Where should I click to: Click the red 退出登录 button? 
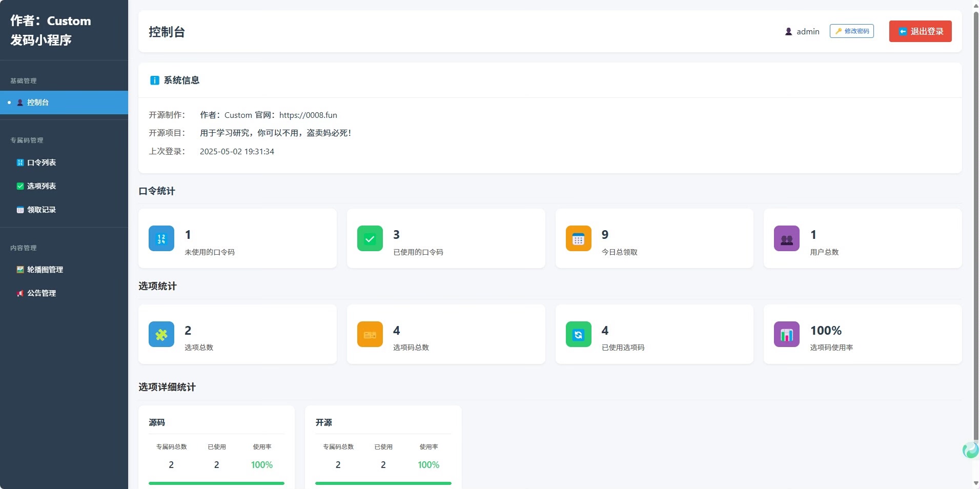coord(920,31)
